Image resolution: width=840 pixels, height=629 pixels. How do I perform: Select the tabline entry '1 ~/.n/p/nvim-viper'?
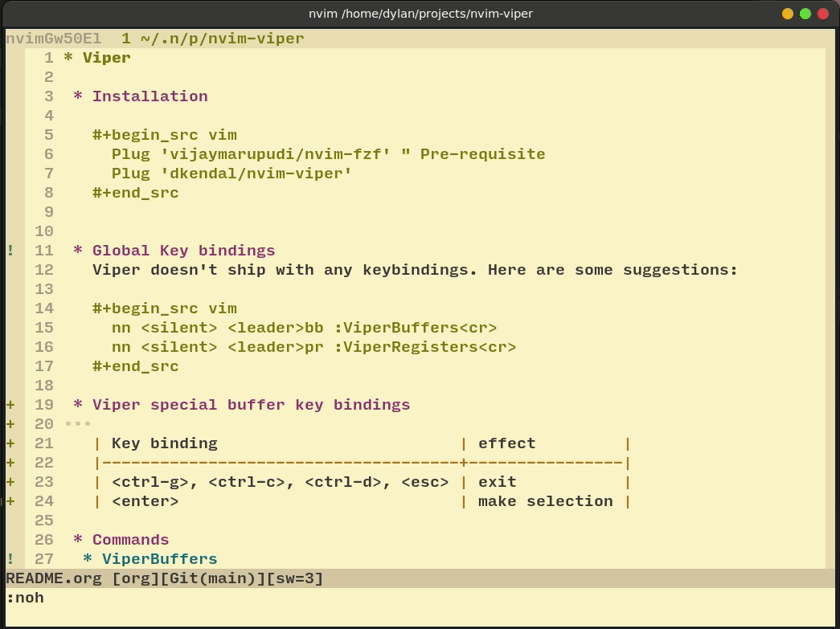tap(213, 39)
